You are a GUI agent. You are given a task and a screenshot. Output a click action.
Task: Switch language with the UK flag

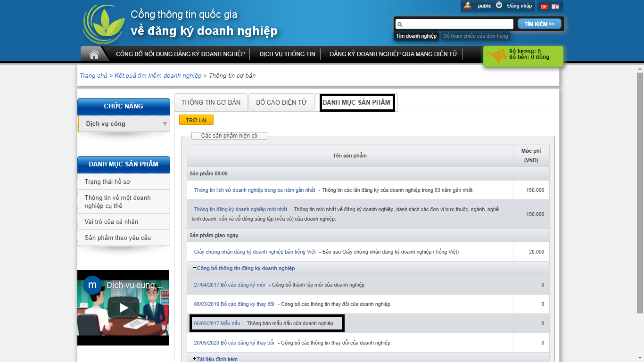[x=555, y=7]
